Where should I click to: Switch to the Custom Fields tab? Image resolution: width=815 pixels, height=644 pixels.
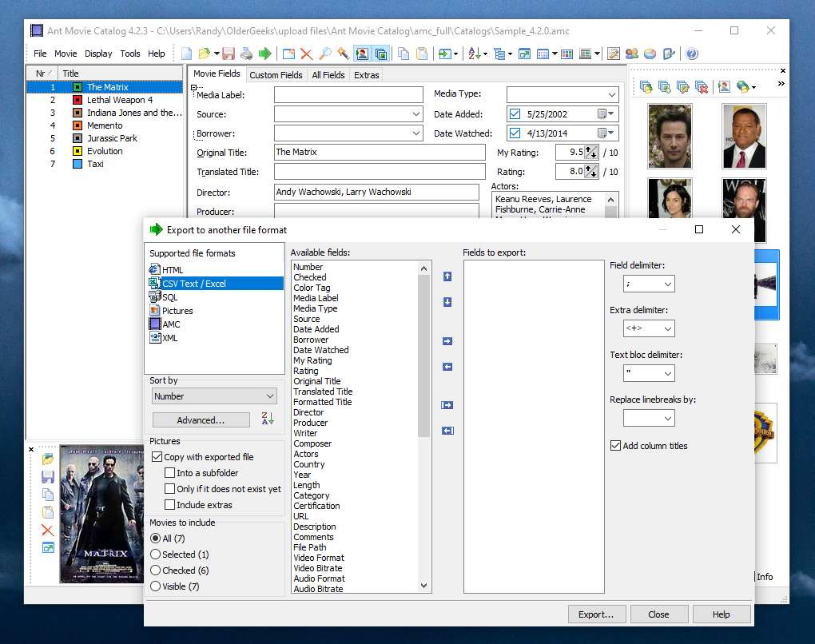[276, 75]
